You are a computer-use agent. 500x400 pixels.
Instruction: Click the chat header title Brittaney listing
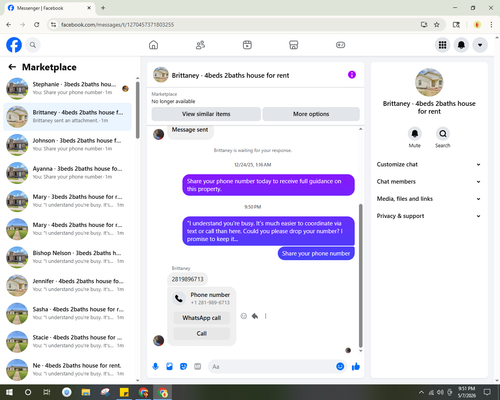[x=230, y=75]
